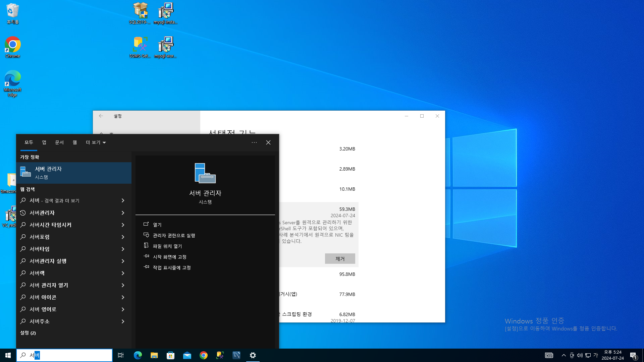Launch MySQL Workbench from the taskbar
This screenshot has width=644, height=362.
pyautogui.click(x=236, y=355)
